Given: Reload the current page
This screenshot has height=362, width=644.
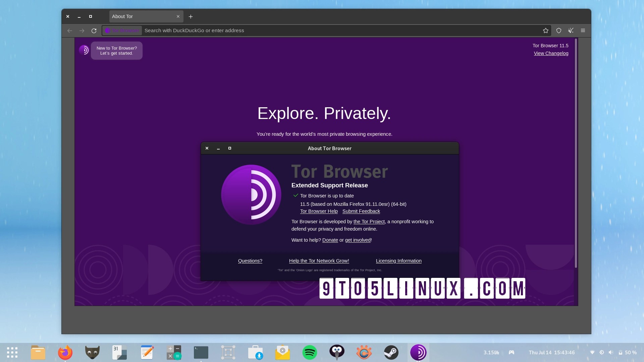Looking at the screenshot, I should coord(94,30).
